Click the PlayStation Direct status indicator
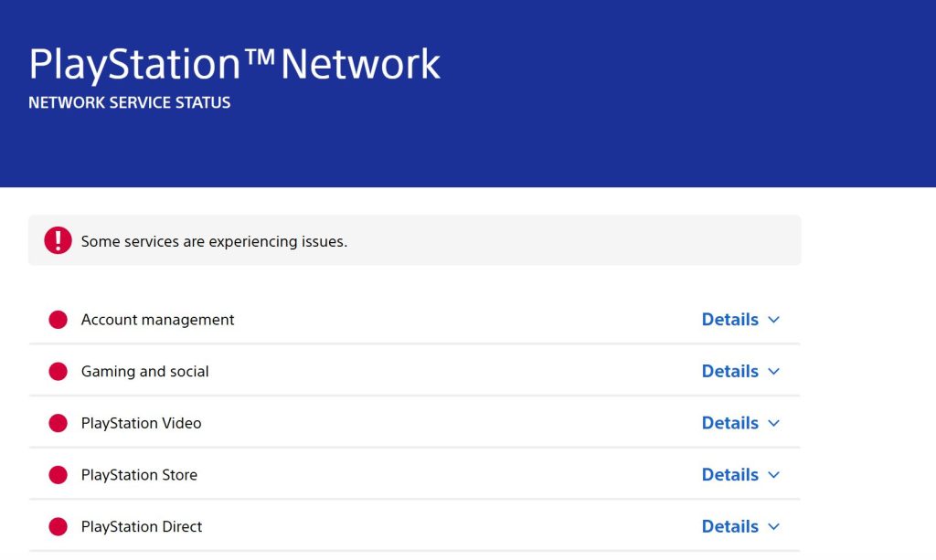This screenshot has height=560, width=936. [x=58, y=526]
